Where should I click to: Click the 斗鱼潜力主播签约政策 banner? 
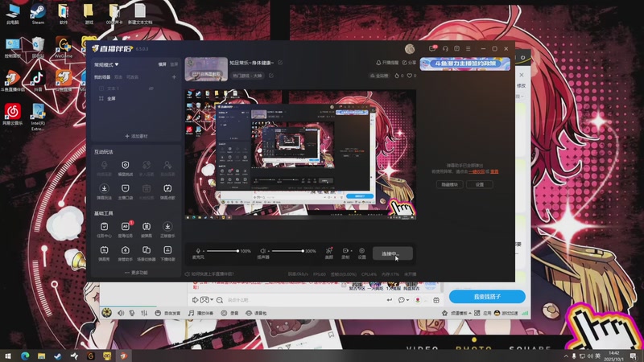(465, 64)
